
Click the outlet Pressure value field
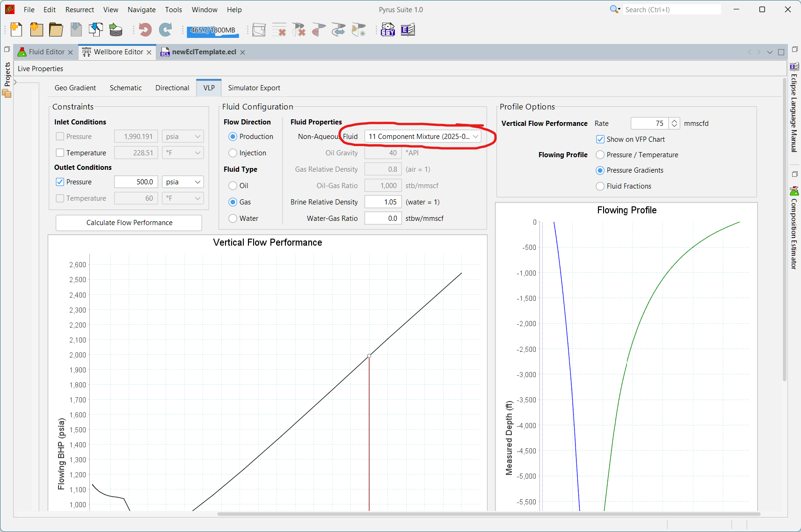click(136, 182)
